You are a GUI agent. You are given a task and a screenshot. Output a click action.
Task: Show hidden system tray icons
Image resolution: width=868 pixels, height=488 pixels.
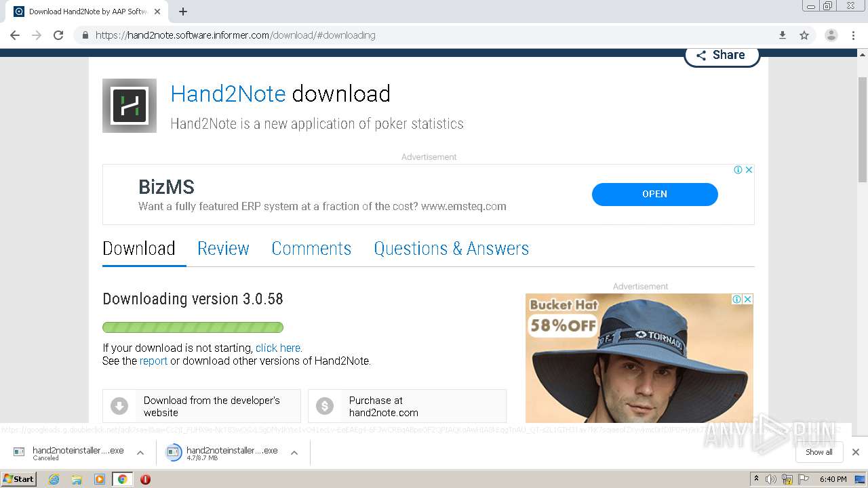(x=756, y=479)
